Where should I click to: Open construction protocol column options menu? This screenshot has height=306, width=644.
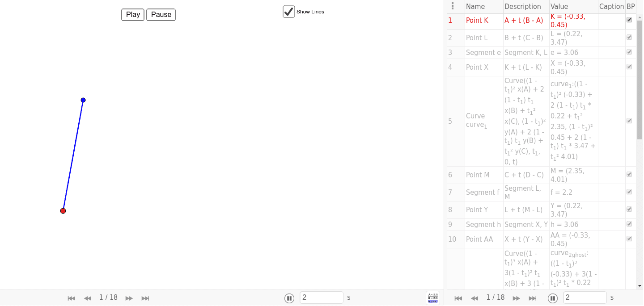coord(453,6)
